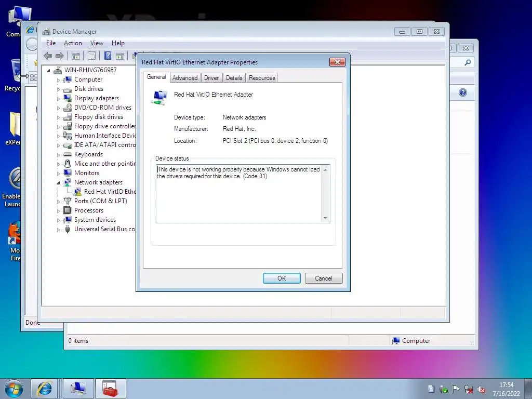Select the Display adapters category icon
Image resolution: width=532 pixels, height=399 pixels.
pyautogui.click(x=68, y=98)
